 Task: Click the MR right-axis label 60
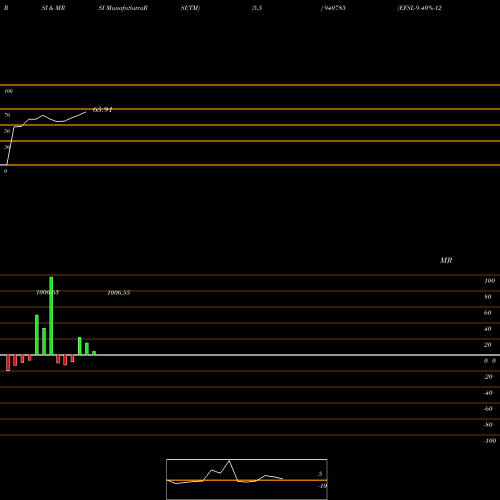[x=488, y=313]
